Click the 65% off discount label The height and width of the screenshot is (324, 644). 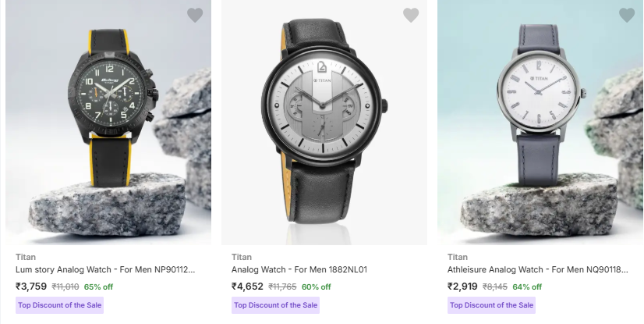click(98, 287)
